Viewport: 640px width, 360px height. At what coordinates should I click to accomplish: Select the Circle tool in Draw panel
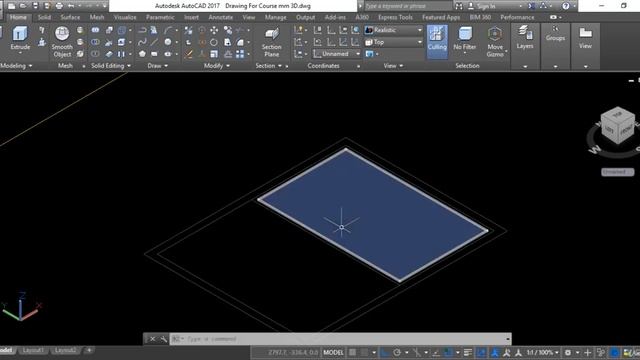point(168,42)
